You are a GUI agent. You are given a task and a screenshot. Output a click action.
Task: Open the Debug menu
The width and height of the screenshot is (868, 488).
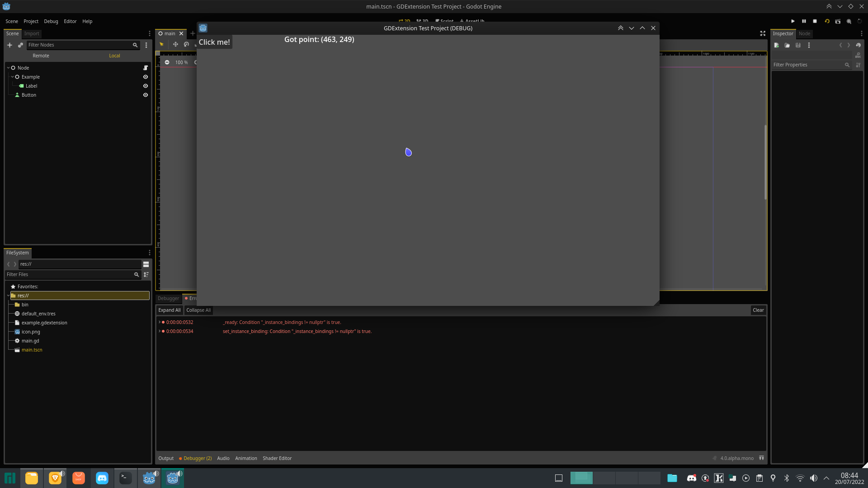coord(51,21)
